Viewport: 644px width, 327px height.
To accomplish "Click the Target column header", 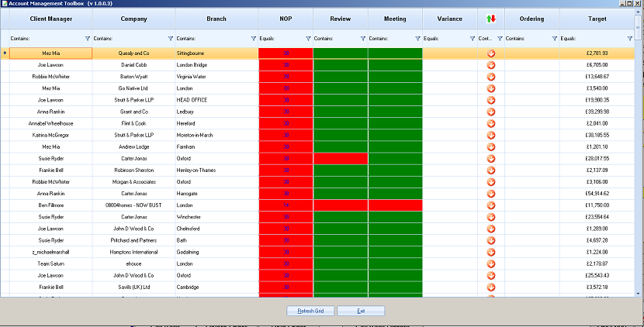I will point(597,19).
